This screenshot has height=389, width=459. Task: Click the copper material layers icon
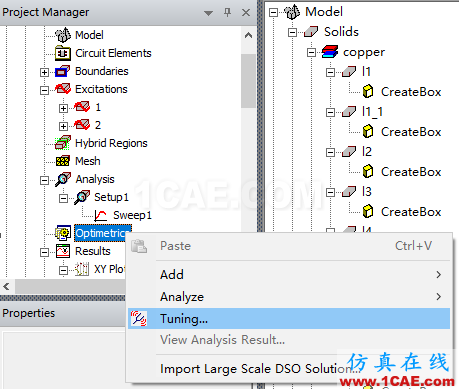[x=330, y=52]
